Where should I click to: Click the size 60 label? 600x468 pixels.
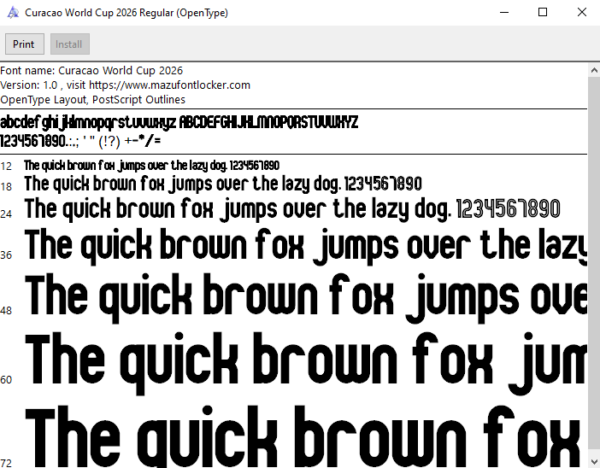click(x=6, y=380)
